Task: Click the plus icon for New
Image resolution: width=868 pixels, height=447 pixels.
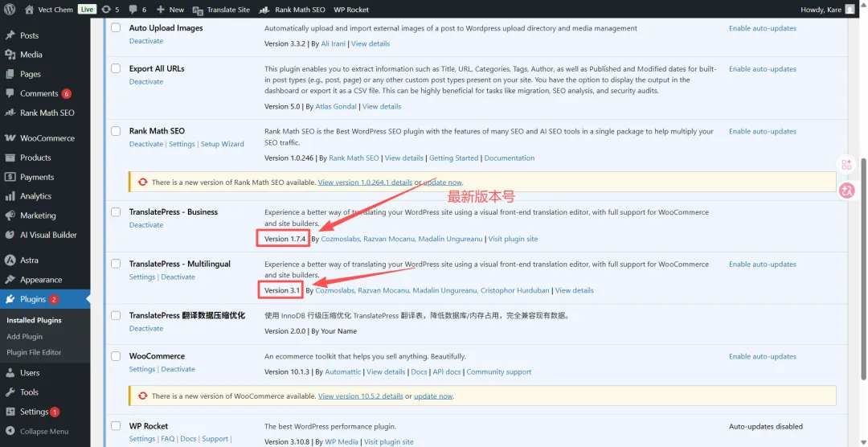Action: coord(161,10)
